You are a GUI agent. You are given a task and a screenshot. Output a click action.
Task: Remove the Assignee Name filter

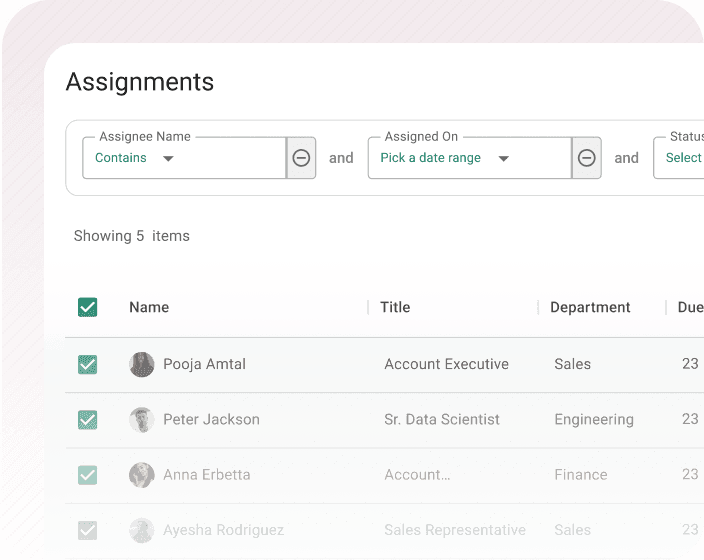[301, 158]
